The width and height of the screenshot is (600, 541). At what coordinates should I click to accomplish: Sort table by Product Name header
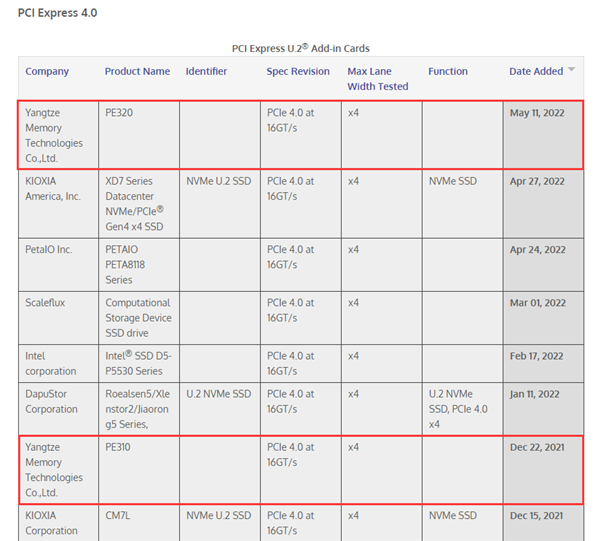pos(137,71)
